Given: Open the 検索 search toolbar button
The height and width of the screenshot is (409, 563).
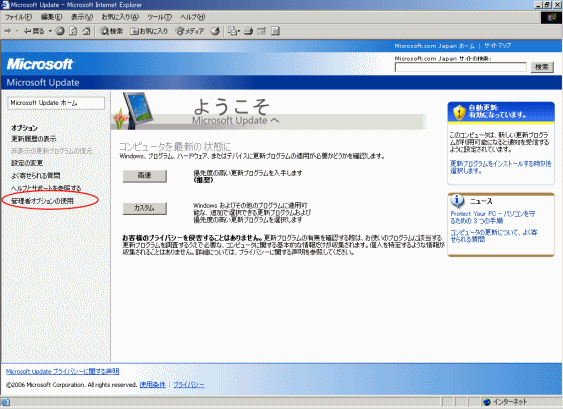Looking at the screenshot, I should click(x=112, y=31).
